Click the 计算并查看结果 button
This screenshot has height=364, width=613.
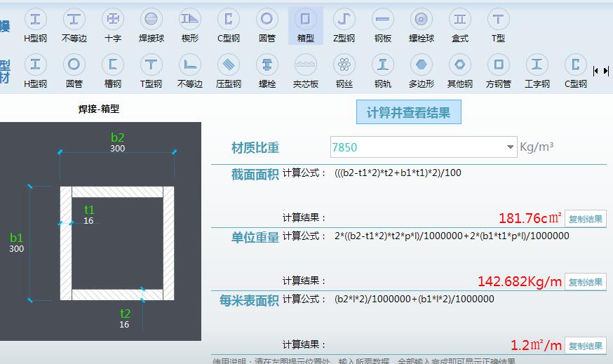coord(408,112)
